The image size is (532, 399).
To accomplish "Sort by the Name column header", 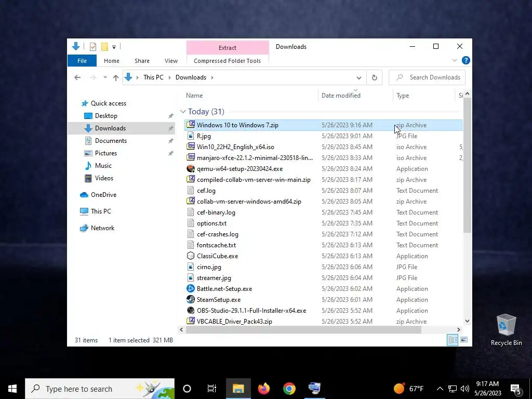I will [x=194, y=96].
